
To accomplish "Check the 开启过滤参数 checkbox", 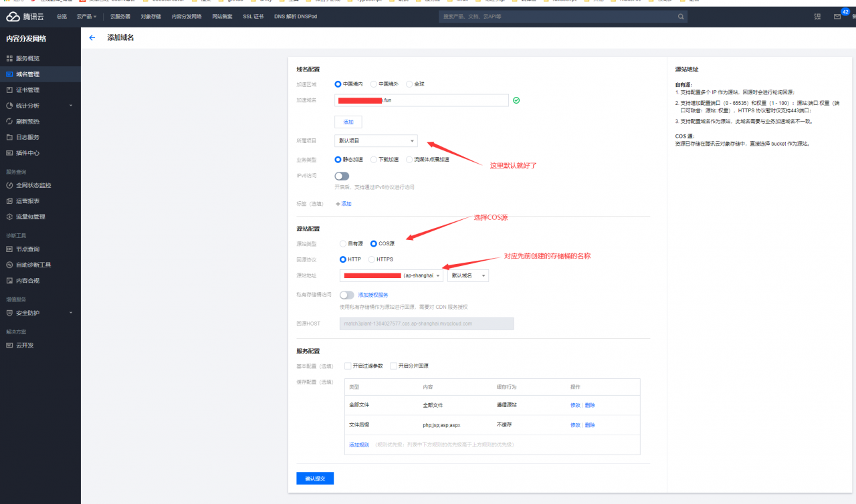I will pyautogui.click(x=348, y=366).
